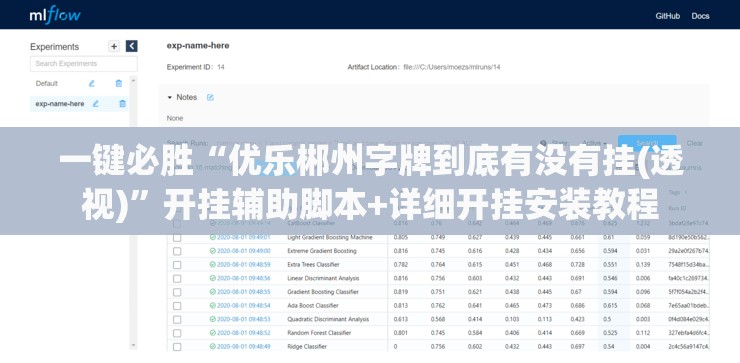The height and width of the screenshot is (363, 740).
Task: Check the Light Gradient Boosting Machine run
Action: tap(177, 237)
